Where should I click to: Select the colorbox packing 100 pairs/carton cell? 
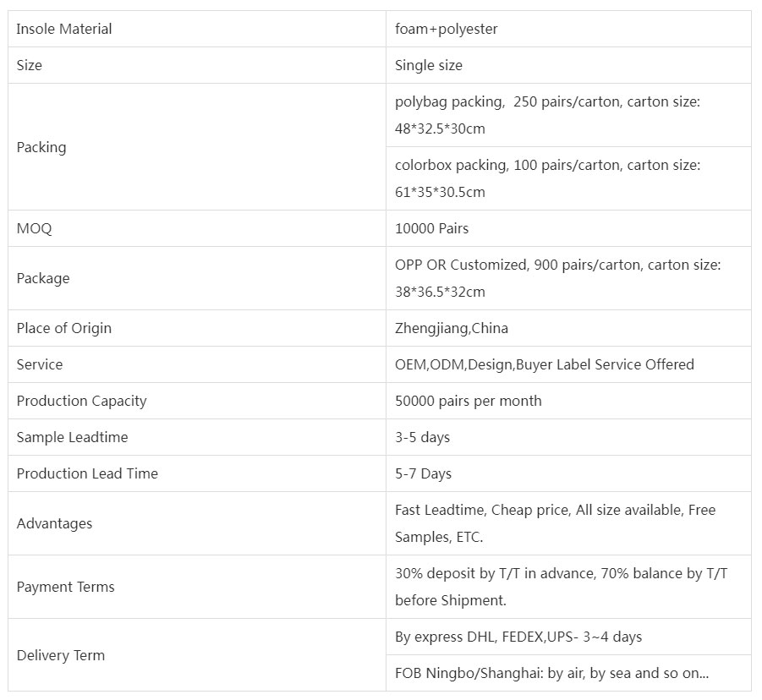coord(547,178)
